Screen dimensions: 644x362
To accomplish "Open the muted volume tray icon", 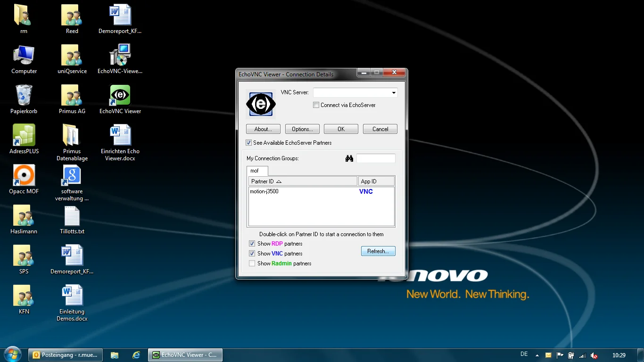I will pyautogui.click(x=594, y=355).
